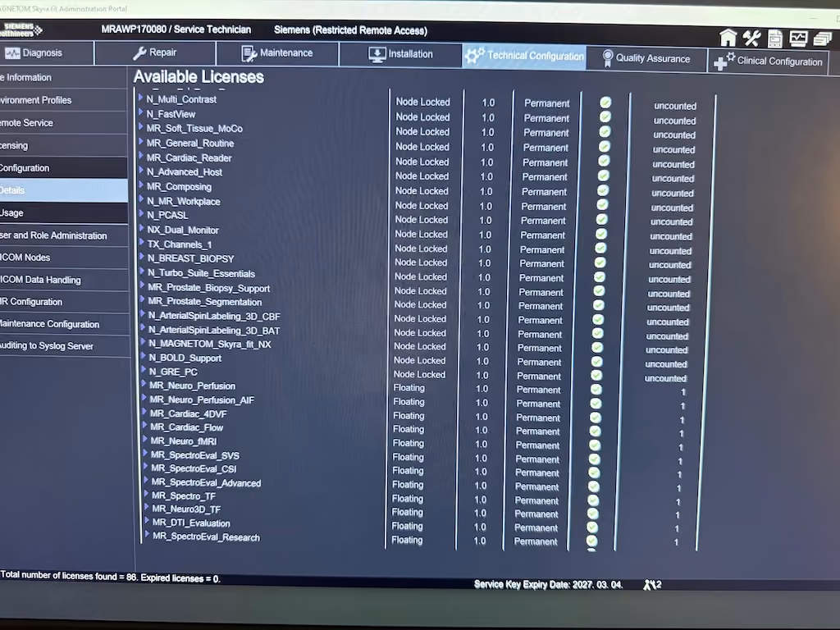Select the NX_Dual_Monitor license name
The width and height of the screenshot is (840, 630).
183,230
